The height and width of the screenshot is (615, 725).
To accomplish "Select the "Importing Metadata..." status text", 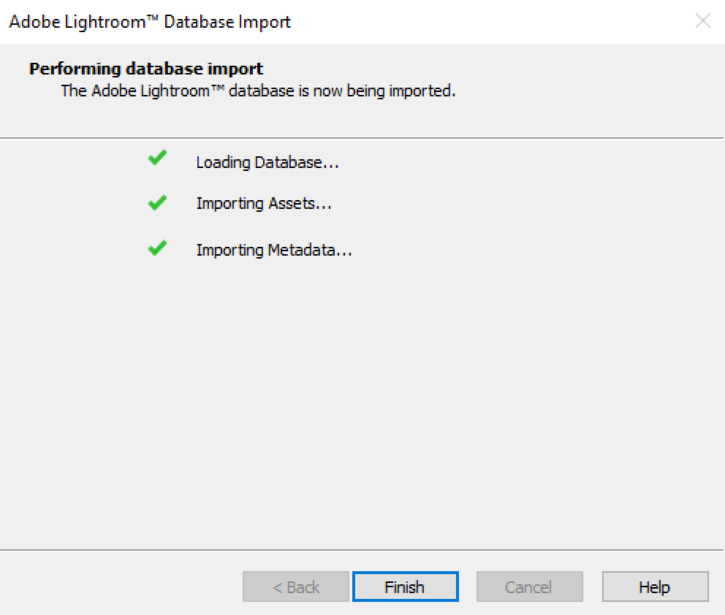I will 274,250.
